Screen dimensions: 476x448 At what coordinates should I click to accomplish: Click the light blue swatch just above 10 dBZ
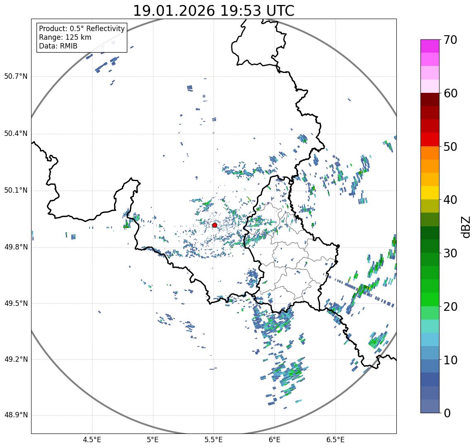430,353
